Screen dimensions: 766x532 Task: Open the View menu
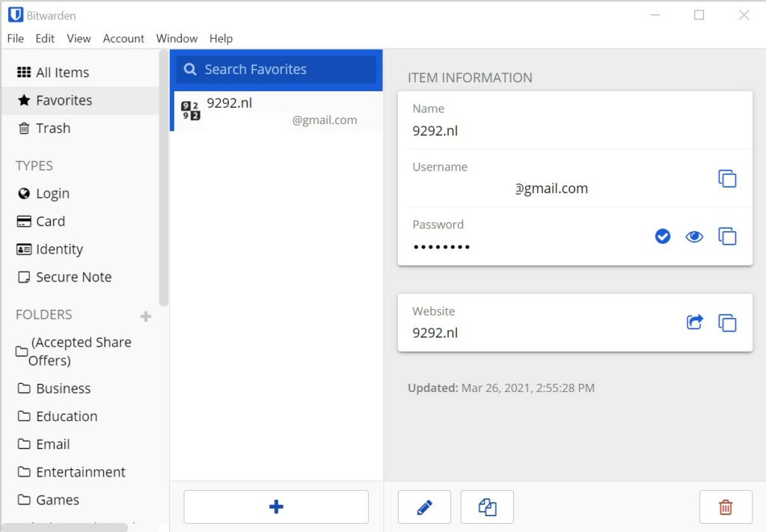79,39
